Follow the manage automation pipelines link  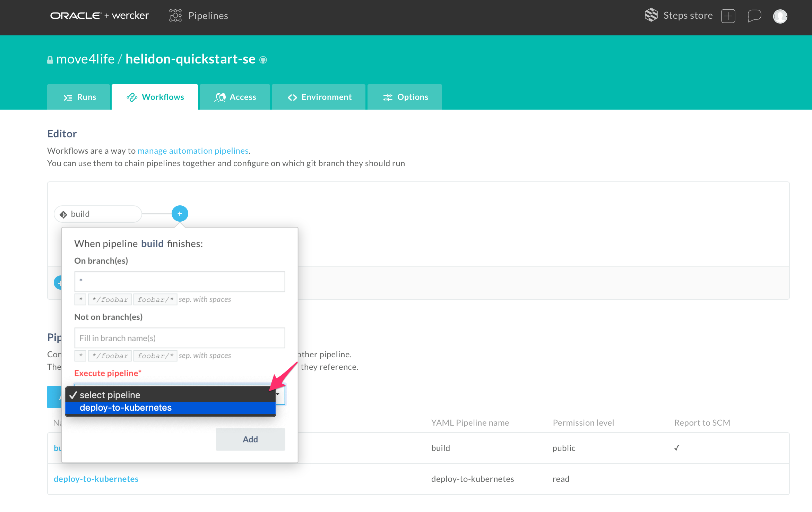point(193,151)
